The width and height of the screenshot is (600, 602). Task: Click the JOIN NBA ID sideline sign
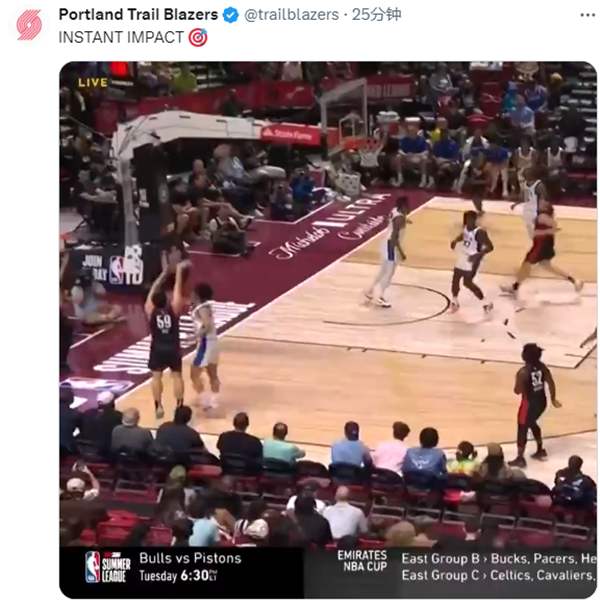tap(113, 266)
